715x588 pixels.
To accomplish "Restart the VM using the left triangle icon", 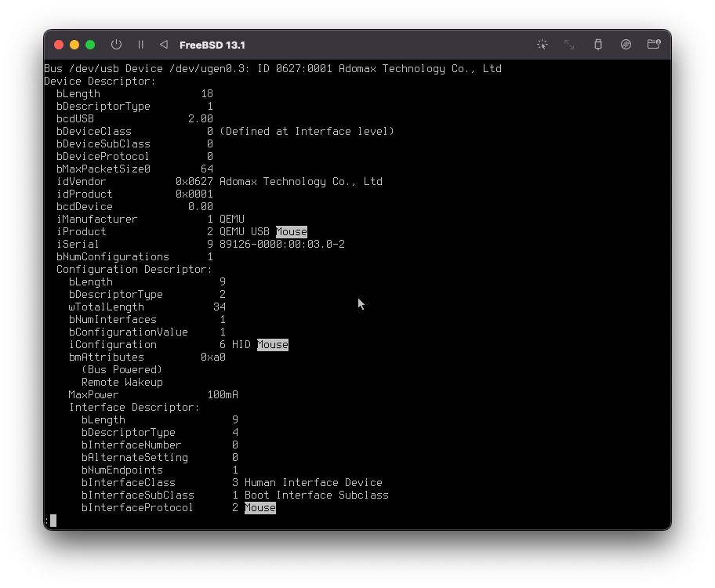I will 163,45.
